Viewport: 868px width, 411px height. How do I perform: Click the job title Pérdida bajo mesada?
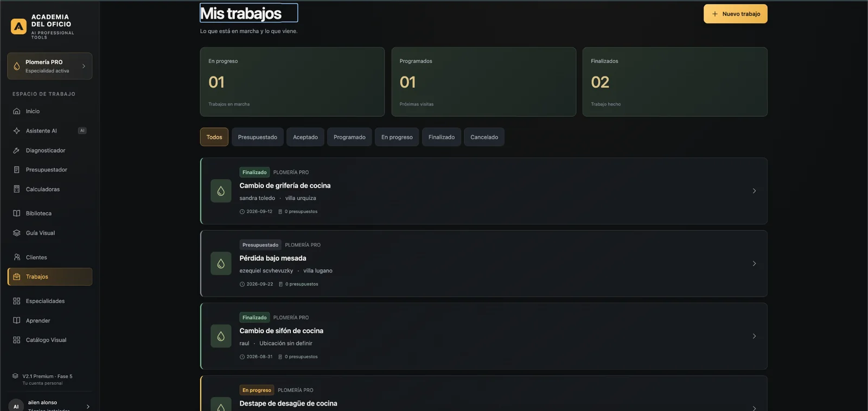(x=273, y=258)
